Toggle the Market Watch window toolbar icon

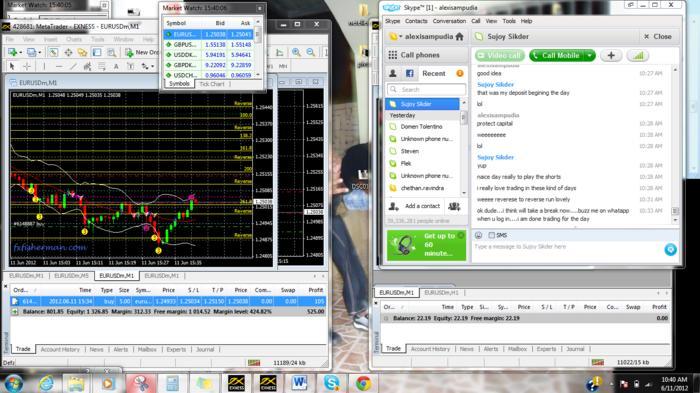point(53,52)
